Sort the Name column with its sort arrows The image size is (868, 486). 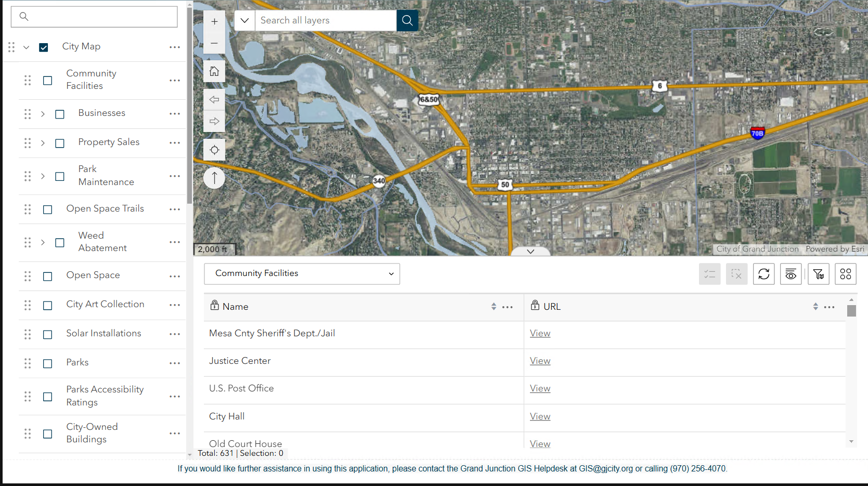point(494,306)
